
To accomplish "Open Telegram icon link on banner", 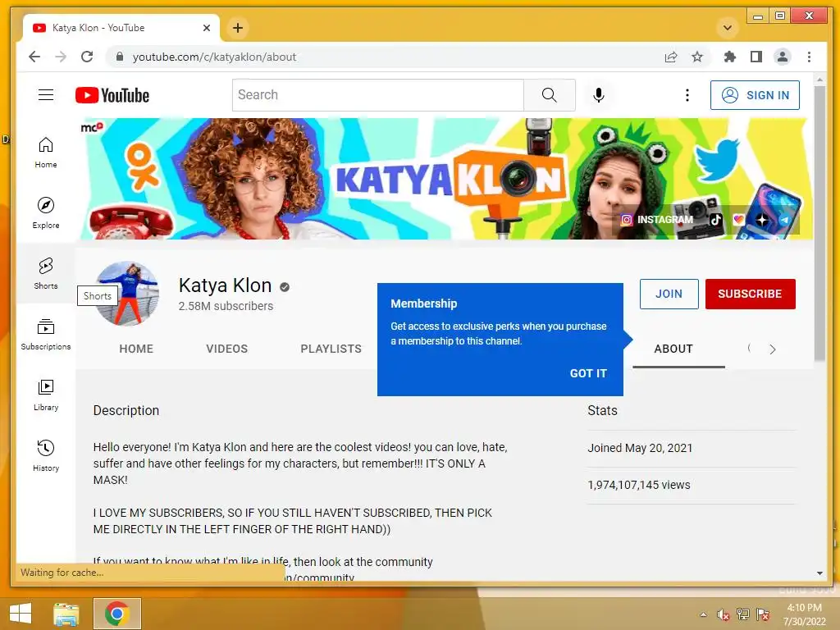I will click(x=785, y=220).
